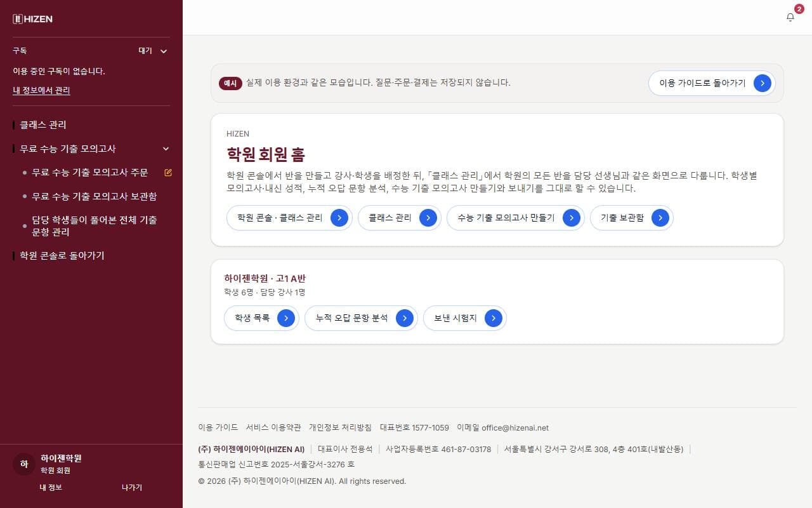Collapse the 무료 수능 기출 모의고사 section chevron
This screenshot has height=508, width=812.
tap(166, 149)
